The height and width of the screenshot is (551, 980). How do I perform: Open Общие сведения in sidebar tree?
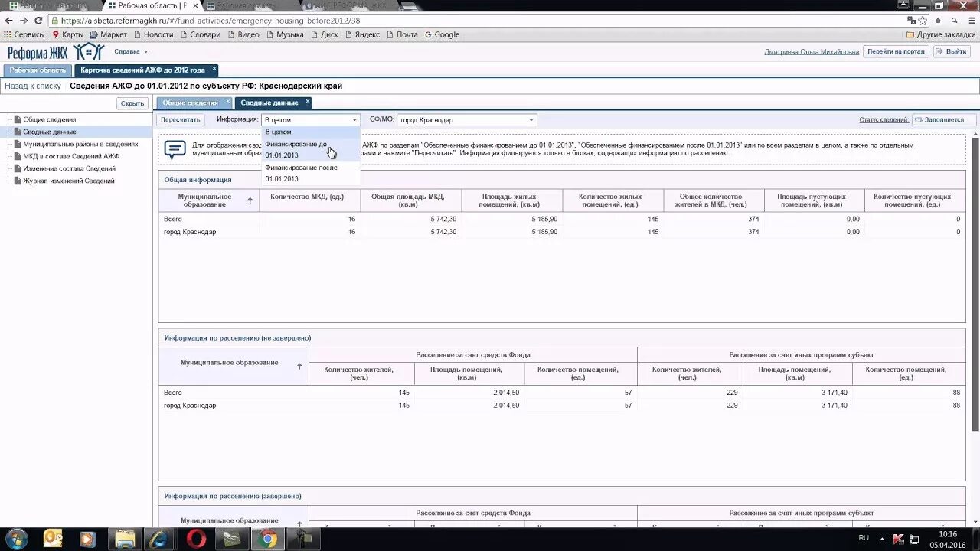click(x=49, y=119)
